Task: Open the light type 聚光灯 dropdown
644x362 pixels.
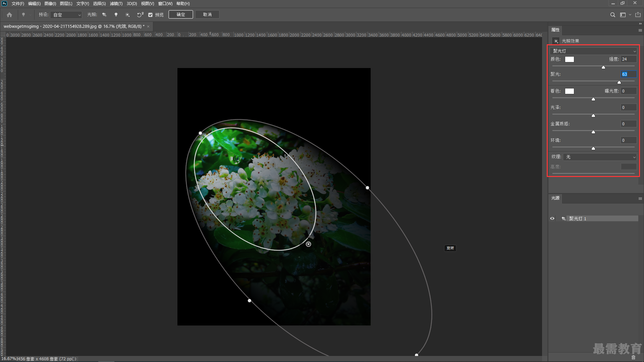Action: (x=593, y=51)
